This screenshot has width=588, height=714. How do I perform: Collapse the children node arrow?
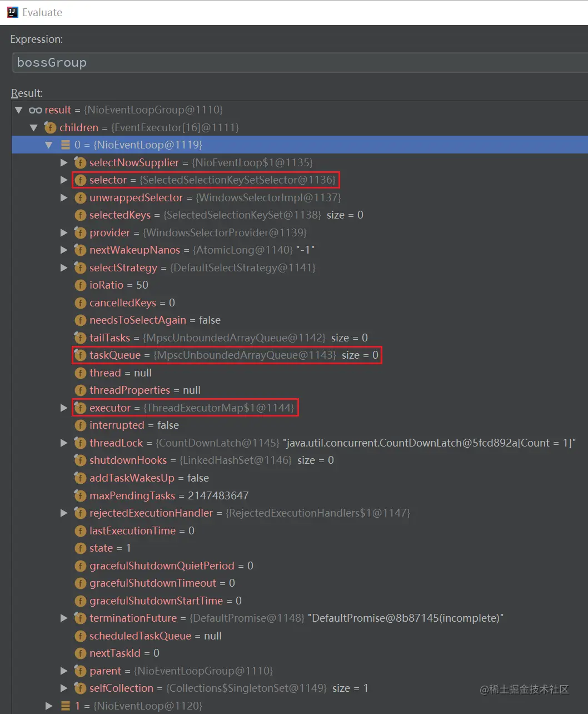coord(34,128)
